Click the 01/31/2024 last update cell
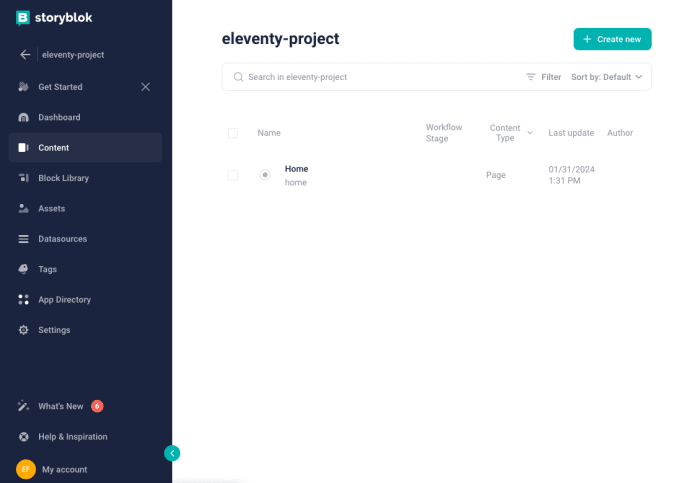 pyautogui.click(x=571, y=175)
